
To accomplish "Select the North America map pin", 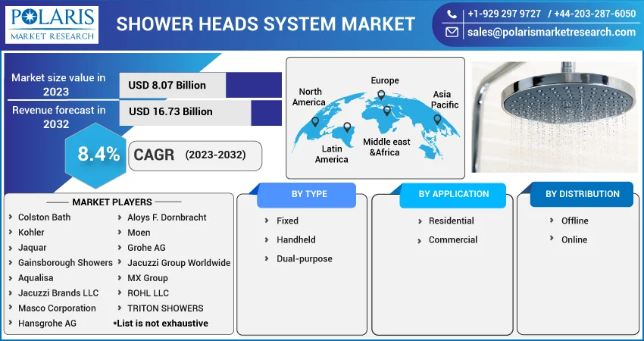I will pos(315,121).
